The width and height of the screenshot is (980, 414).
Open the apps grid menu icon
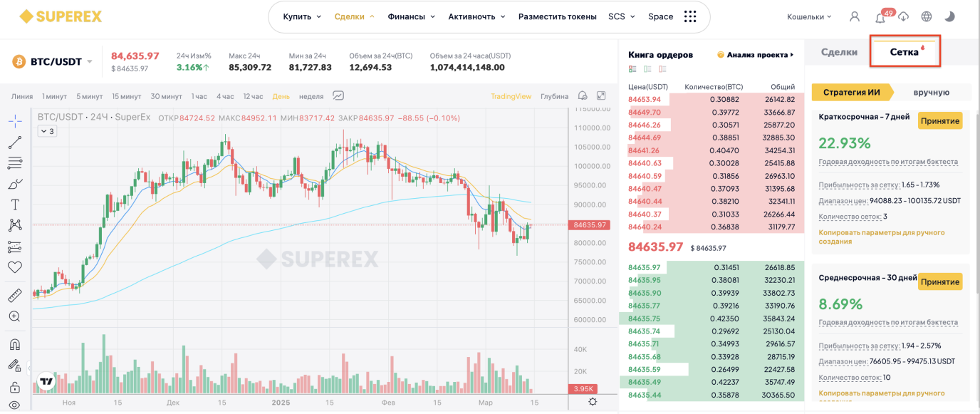click(690, 16)
